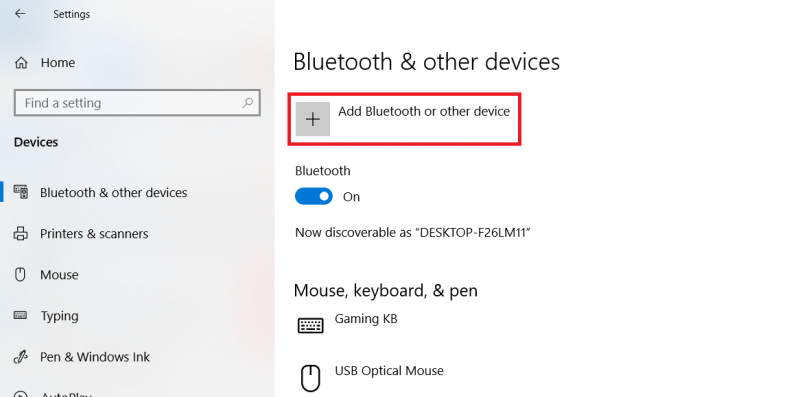The image size is (800, 397).
Task: Click the Home house icon
Action: [21, 63]
